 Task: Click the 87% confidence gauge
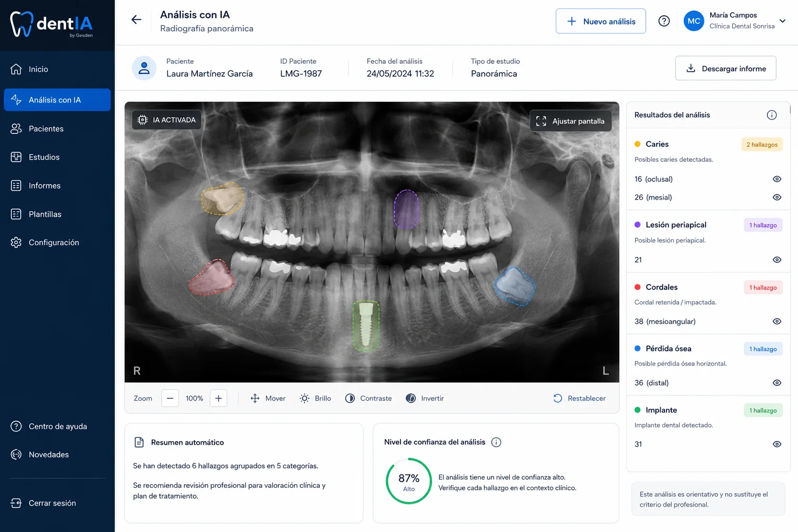pos(409,481)
